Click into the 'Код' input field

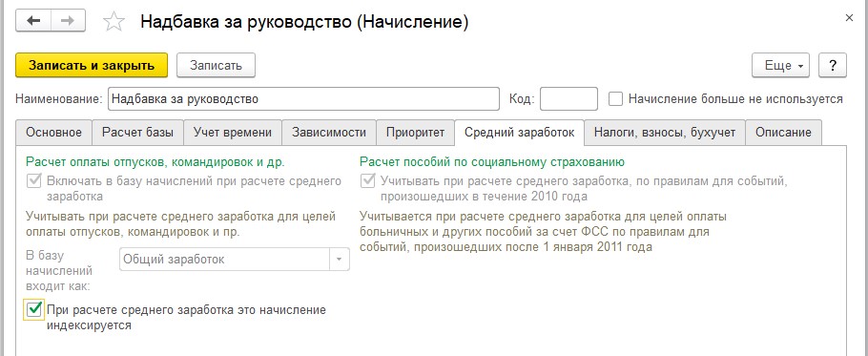coord(568,99)
